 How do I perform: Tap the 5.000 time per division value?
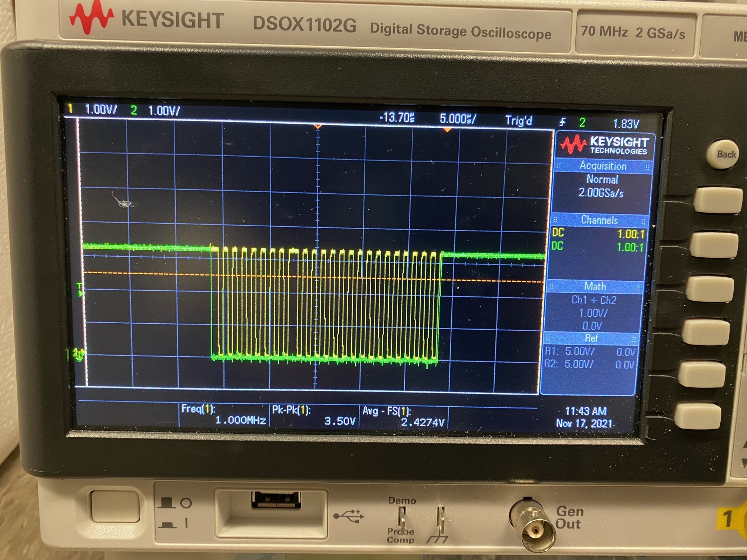(458, 119)
